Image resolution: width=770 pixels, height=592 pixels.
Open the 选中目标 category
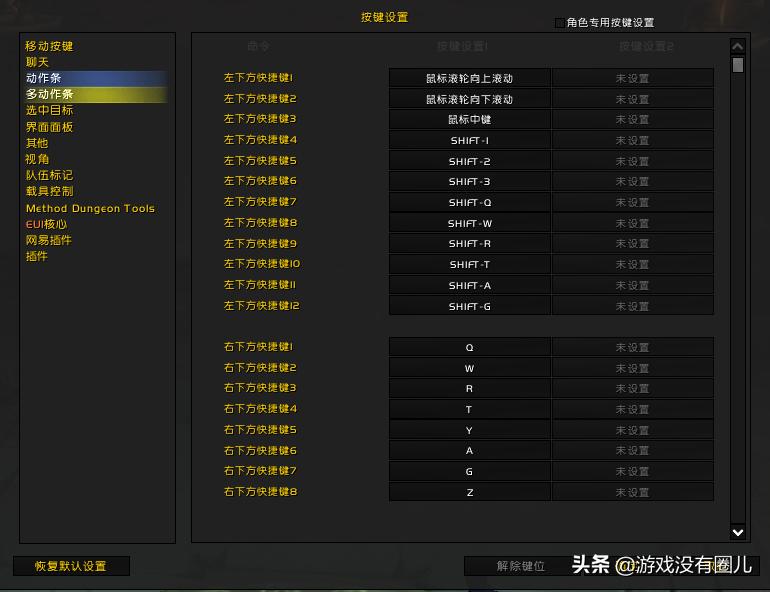[49, 110]
